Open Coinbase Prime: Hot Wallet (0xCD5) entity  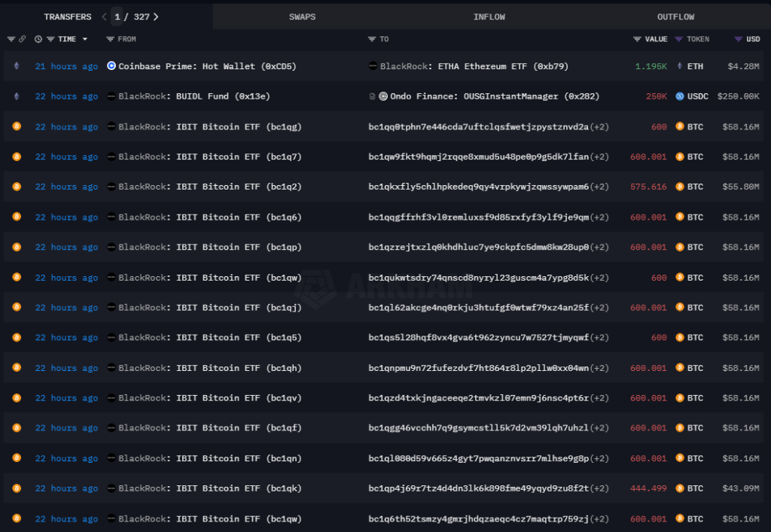(x=208, y=66)
